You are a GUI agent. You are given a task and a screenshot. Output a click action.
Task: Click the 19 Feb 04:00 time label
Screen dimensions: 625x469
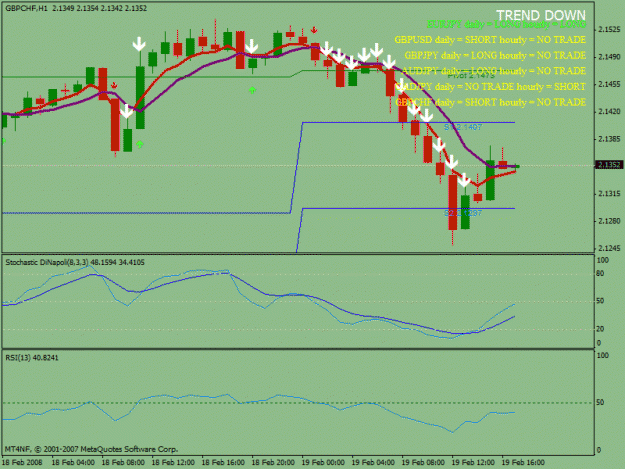[x=373, y=463]
